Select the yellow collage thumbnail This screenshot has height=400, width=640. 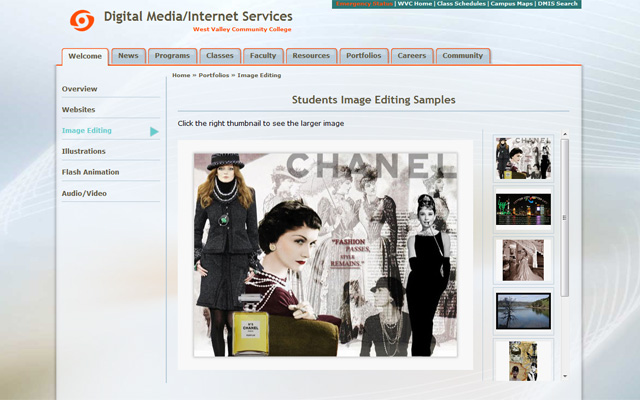coord(523,361)
